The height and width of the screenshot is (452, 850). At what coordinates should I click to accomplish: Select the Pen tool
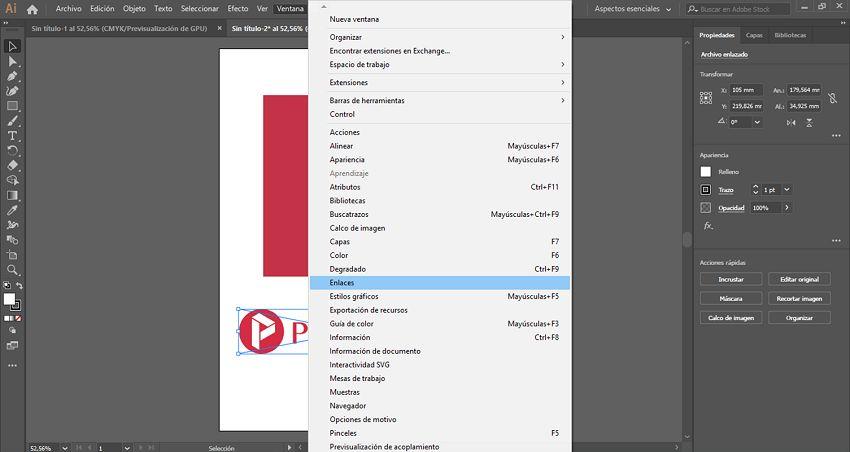click(x=12, y=76)
